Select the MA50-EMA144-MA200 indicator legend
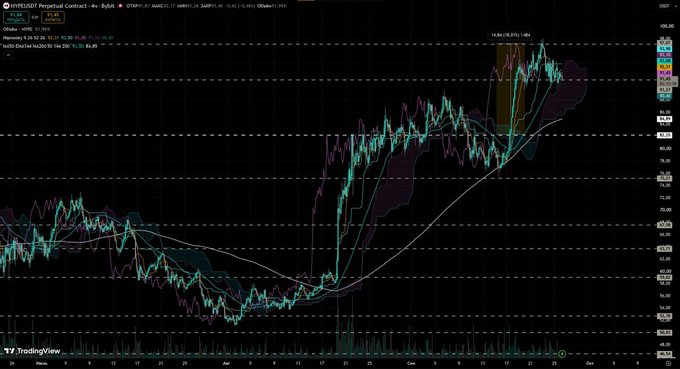This screenshot has width=680, height=369. (50, 46)
